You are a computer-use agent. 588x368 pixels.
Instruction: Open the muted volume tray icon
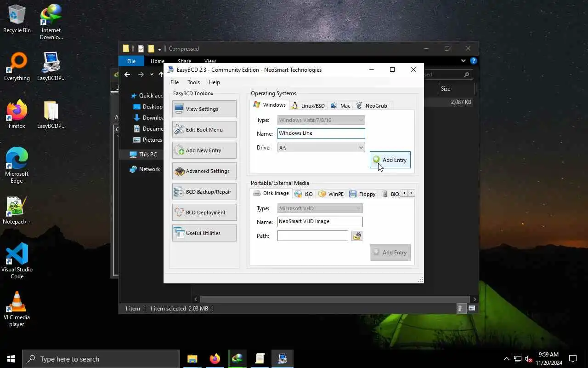click(x=529, y=359)
